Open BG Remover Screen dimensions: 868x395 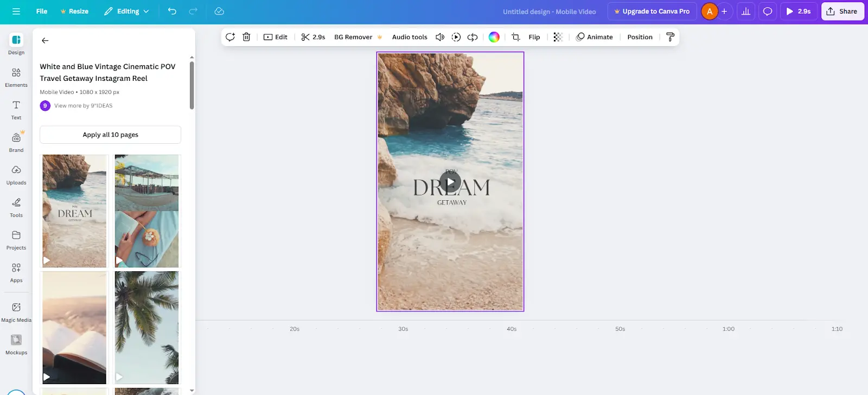pos(358,37)
